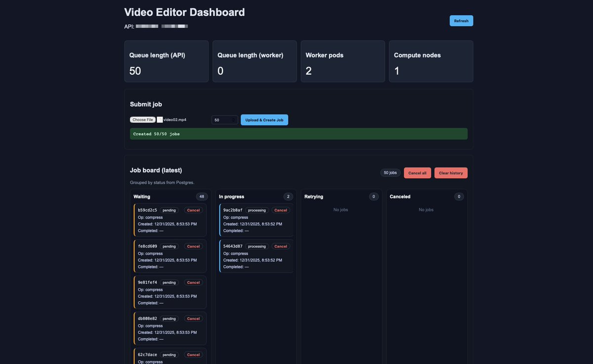Click the Created 50/50 jobs status message
593x364 pixels.
(x=298, y=134)
